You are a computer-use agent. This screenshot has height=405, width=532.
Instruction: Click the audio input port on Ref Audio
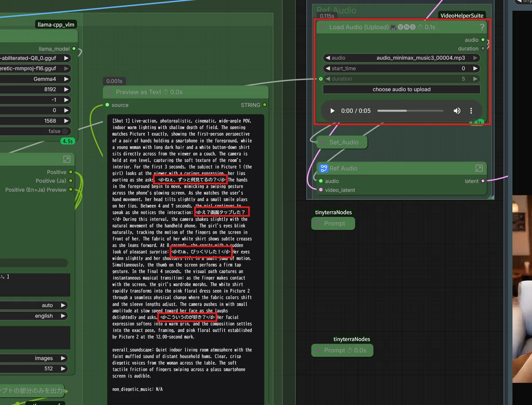click(321, 181)
